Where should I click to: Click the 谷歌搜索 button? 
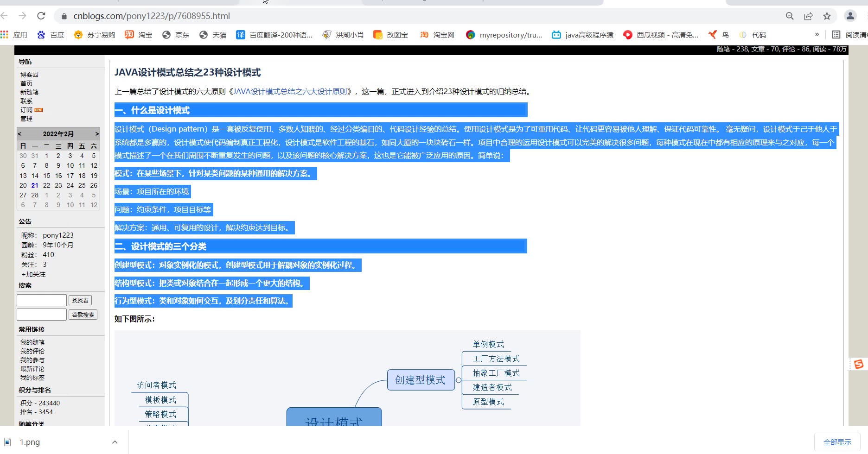[83, 315]
